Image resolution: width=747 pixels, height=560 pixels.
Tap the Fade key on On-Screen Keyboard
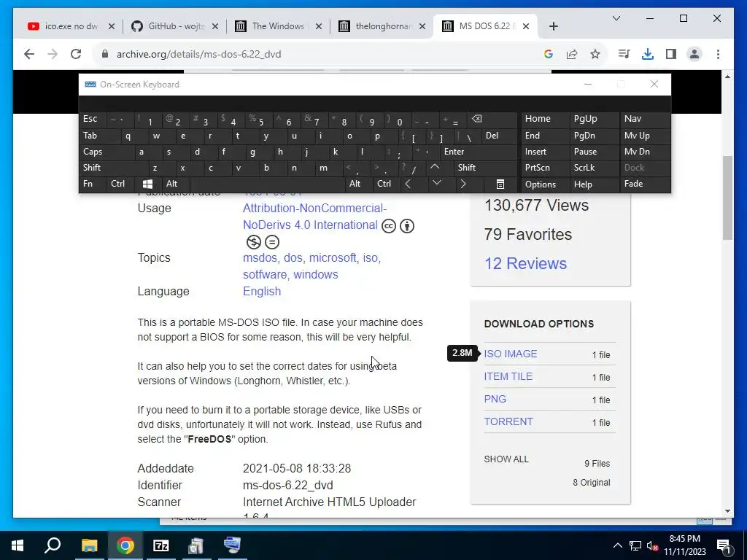point(645,184)
